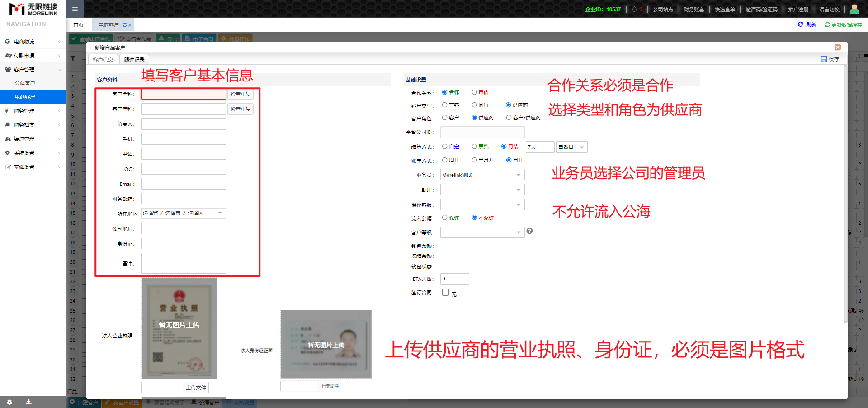Open 公海客户 in the sidebar menu
Image resolution: width=868 pixels, height=408 pixels.
pyautogui.click(x=25, y=83)
